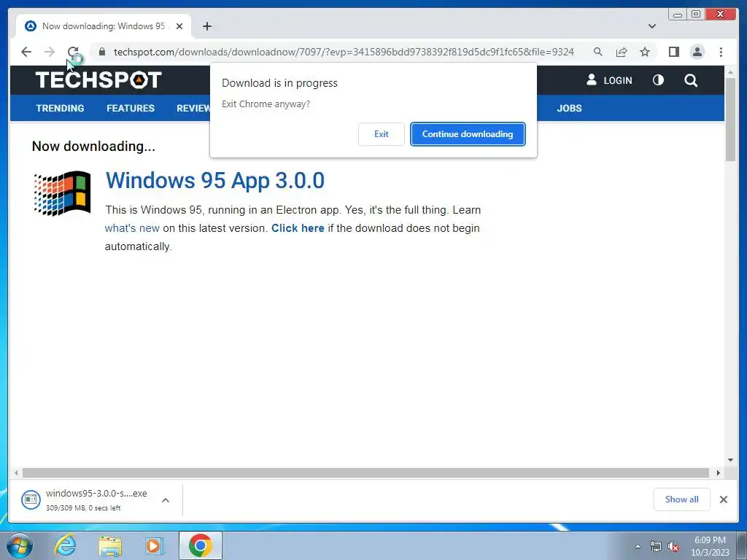Reload the page with refresh icon

click(73, 52)
